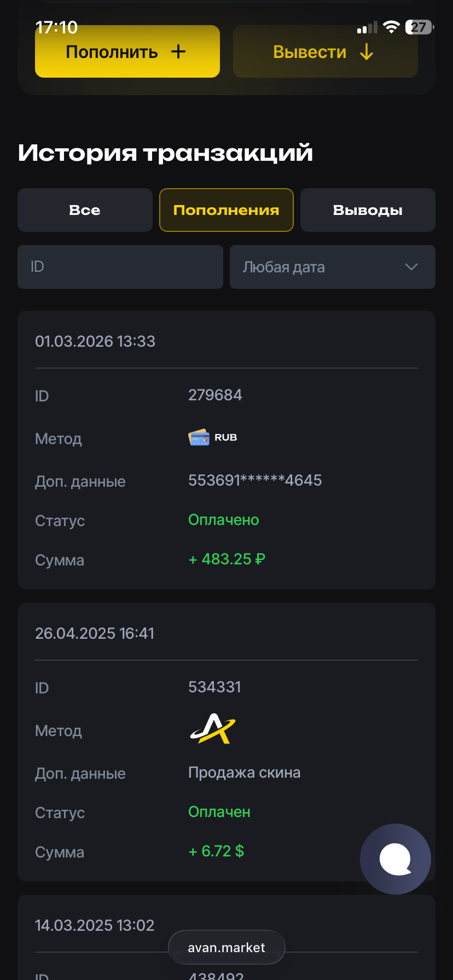Tap the down arrow on Вывести

point(367,52)
